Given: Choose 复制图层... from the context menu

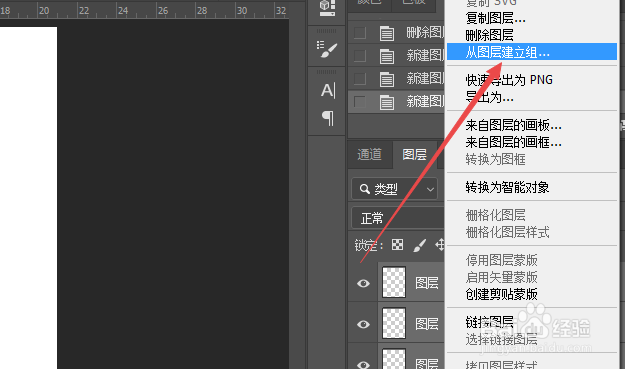Looking at the screenshot, I should point(495,18).
